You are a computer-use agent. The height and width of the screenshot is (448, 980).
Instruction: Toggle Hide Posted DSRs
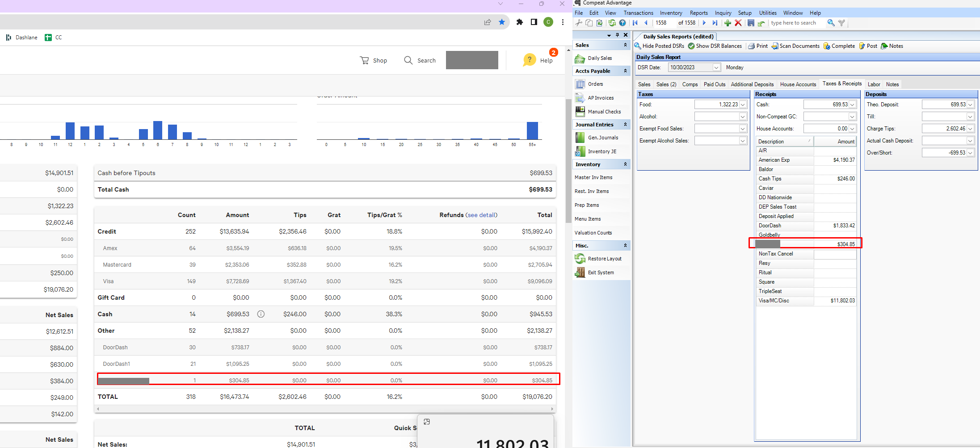click(x=660, y=46)
